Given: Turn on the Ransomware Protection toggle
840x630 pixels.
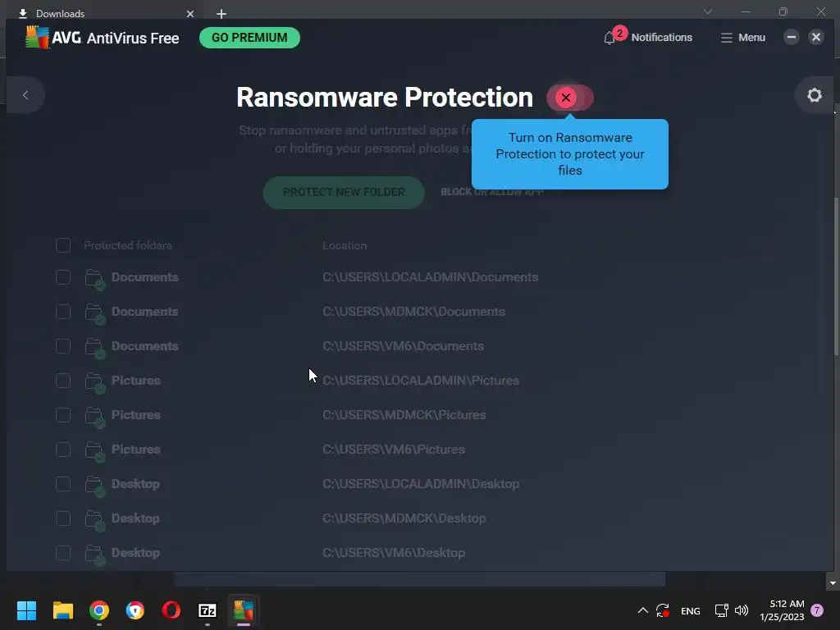Looking at the screenshot, I should click(x=570, y=98).
